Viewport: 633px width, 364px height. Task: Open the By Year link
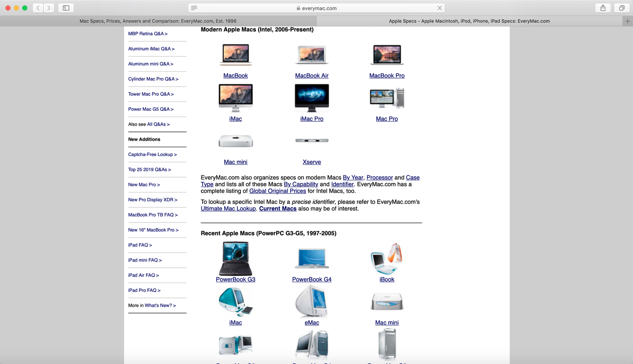click(353, 178)
